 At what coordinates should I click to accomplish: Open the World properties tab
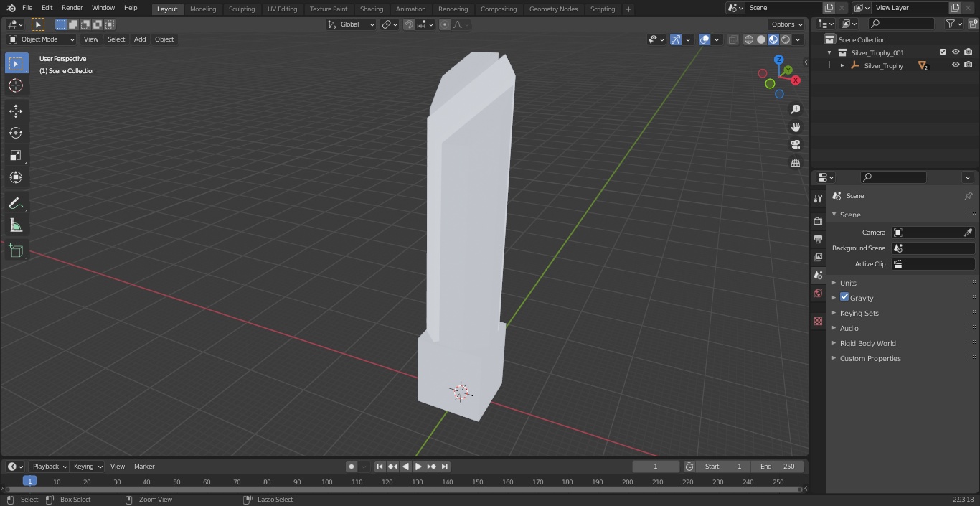pyautogui.click(x=818, y=294)
